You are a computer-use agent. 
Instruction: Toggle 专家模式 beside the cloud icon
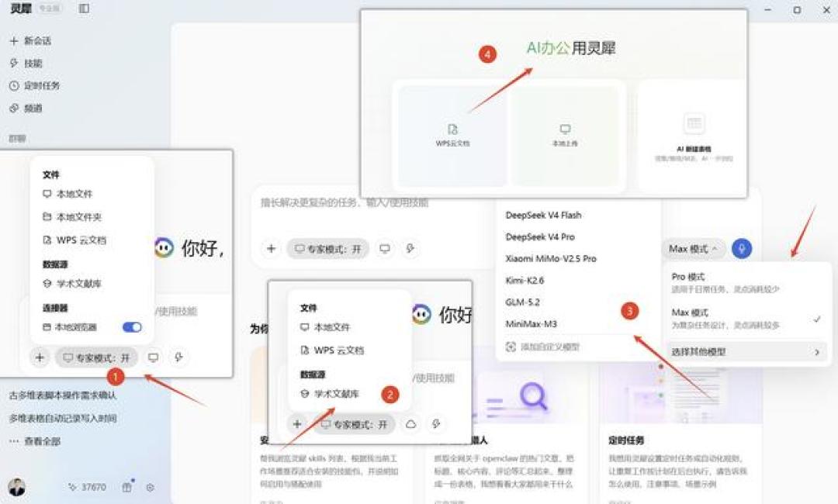[354, 424]
